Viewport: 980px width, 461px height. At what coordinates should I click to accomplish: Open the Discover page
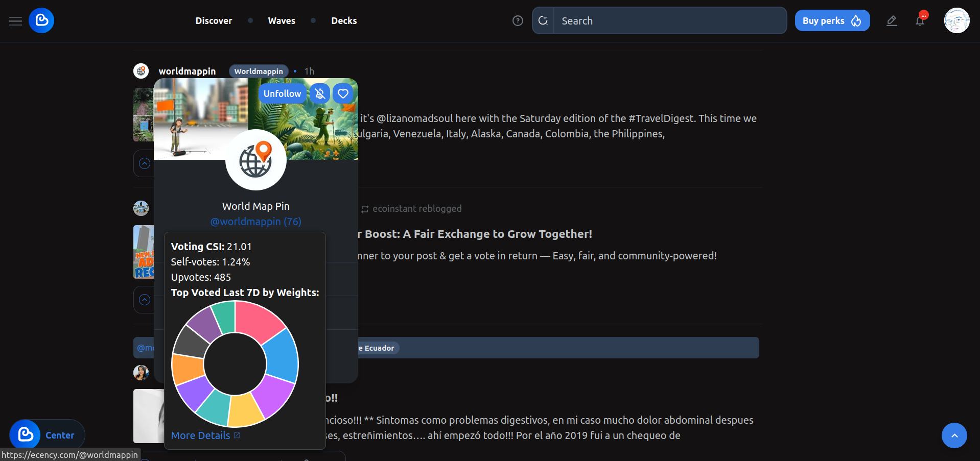tap(214, 21)
